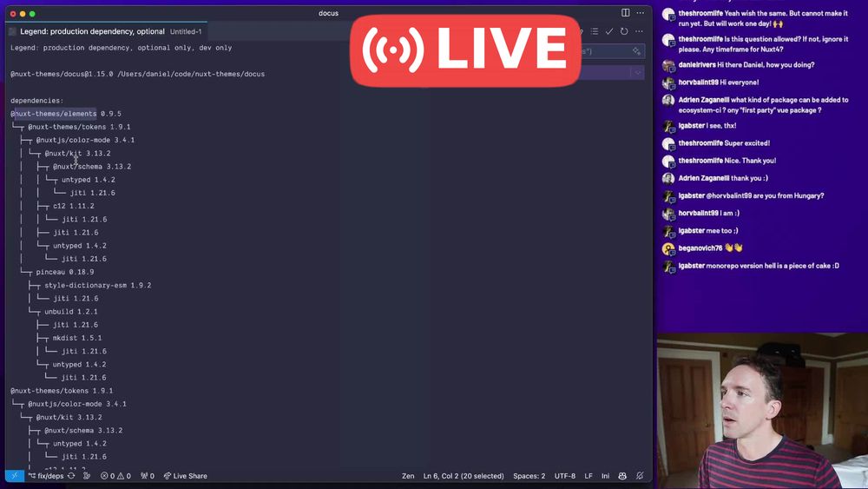Click the @nuxt-themes/docus@1.15.0 path line
868x489 pixels.
(x=137, y=74)
